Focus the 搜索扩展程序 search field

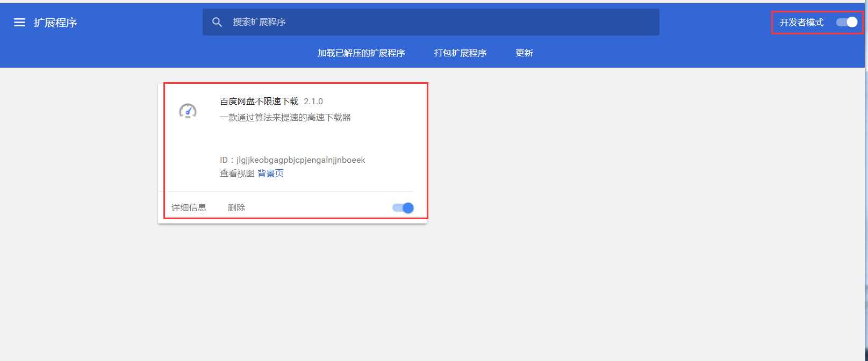coord(431,22)
